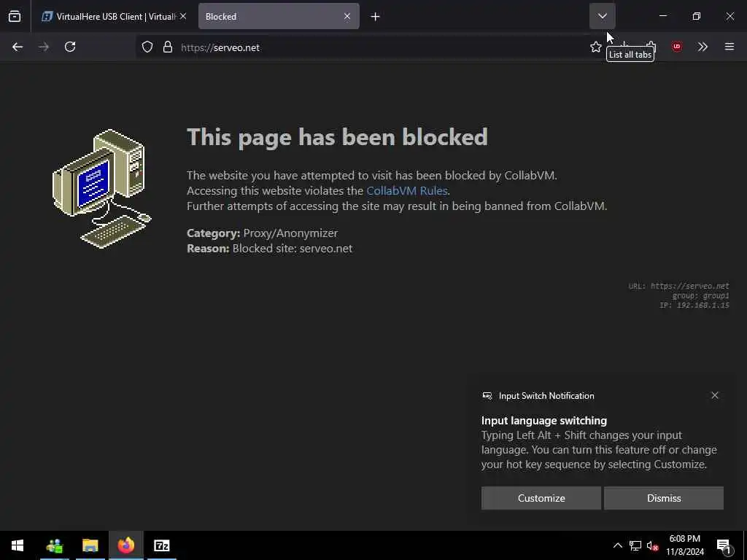Click the retro computer illustration
This screenshot has height=560, width=747.
[x=101, y=189]
